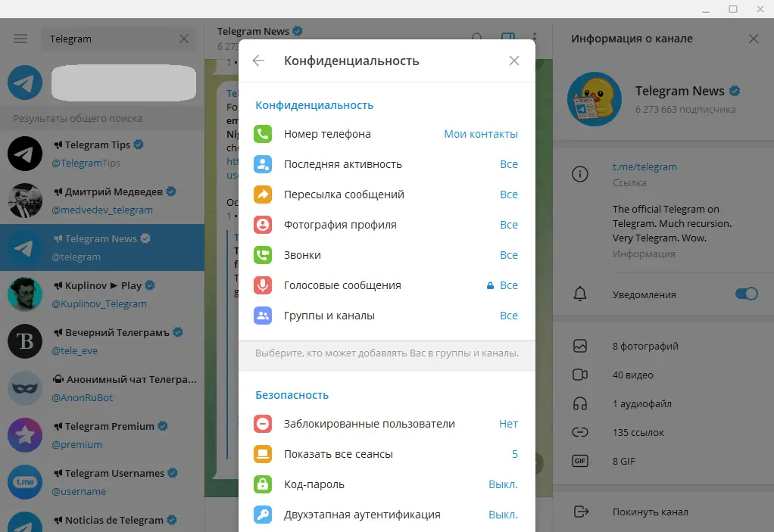Click the green padlock icon for Код-пароль
Image resolution: width=774 pixels, height=532 pixels.
(263, 484)
